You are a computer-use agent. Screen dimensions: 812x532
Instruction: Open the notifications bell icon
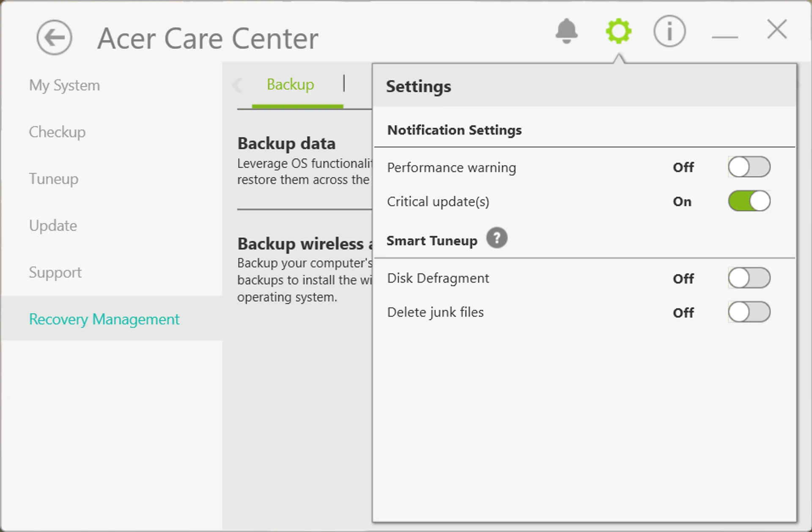[566, 31]
